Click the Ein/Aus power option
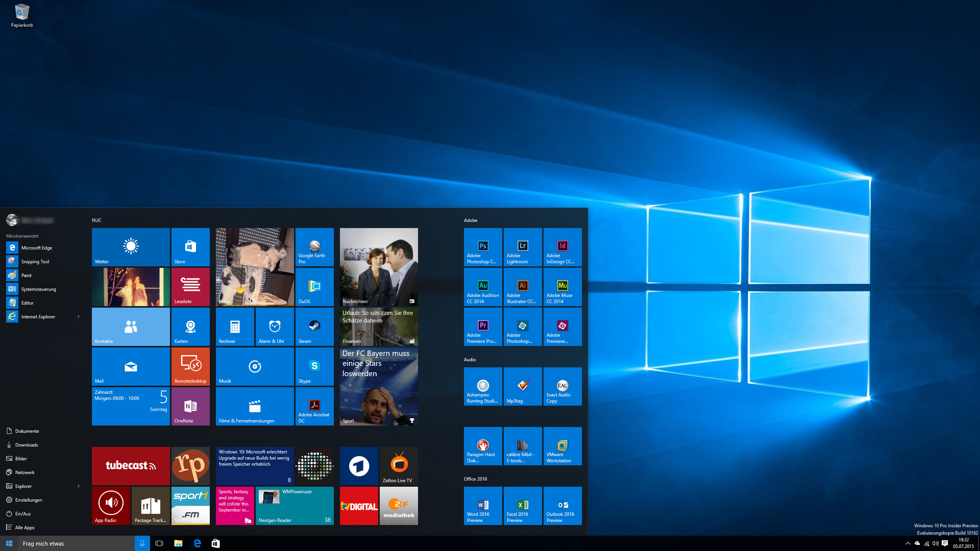 pyautogui.click(x=23, y=514)
